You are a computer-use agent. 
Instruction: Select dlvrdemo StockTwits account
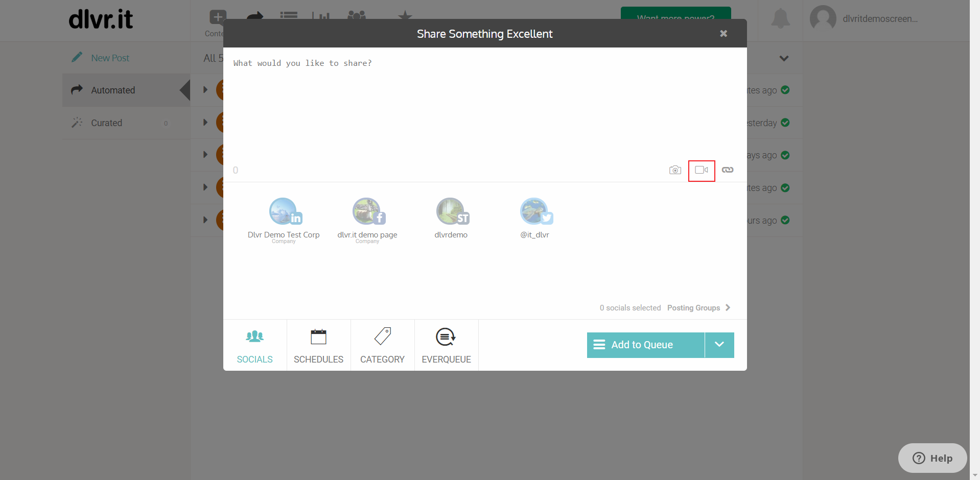[x=451, y=219]
